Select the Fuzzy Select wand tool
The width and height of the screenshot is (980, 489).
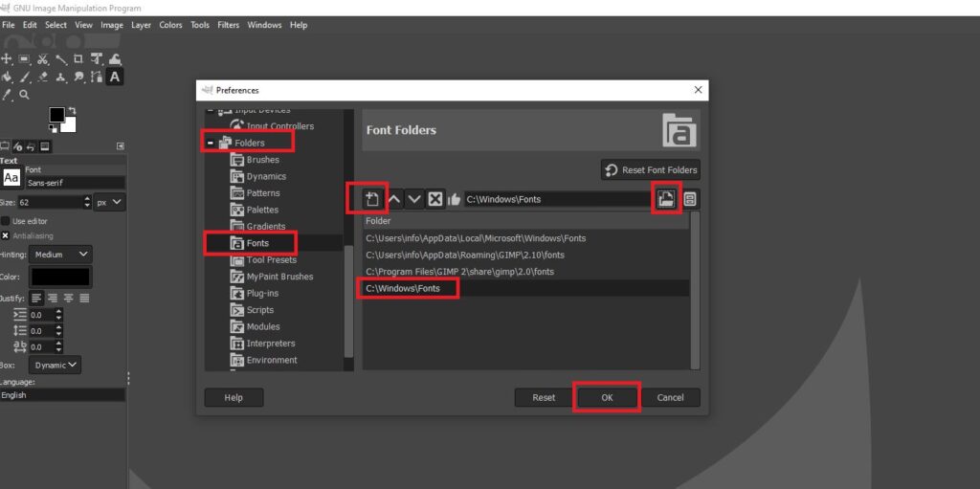click(60, 58)
